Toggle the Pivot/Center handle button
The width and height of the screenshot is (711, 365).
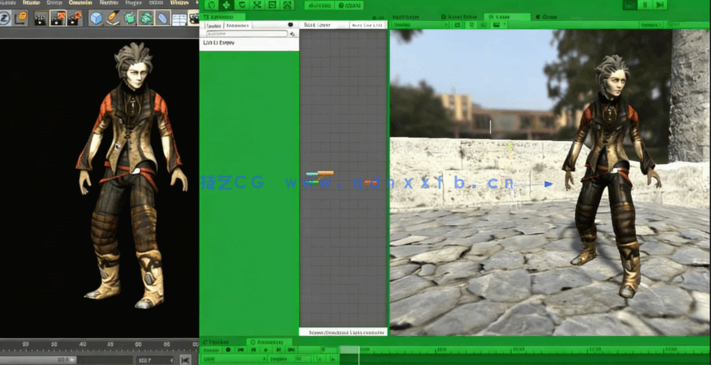click(x=319, y=5)
